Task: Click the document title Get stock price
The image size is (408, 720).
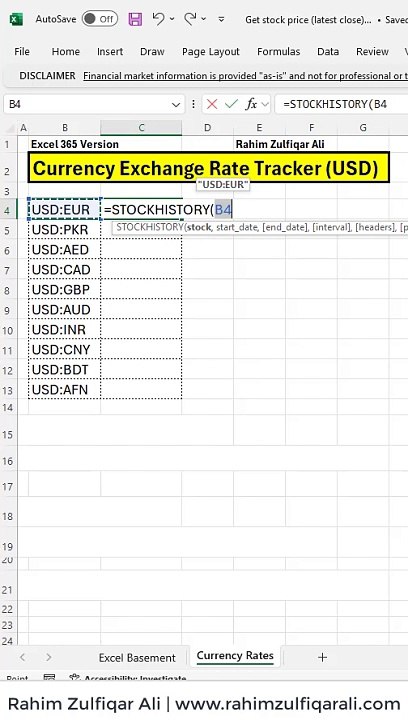Action: [308, 20]
